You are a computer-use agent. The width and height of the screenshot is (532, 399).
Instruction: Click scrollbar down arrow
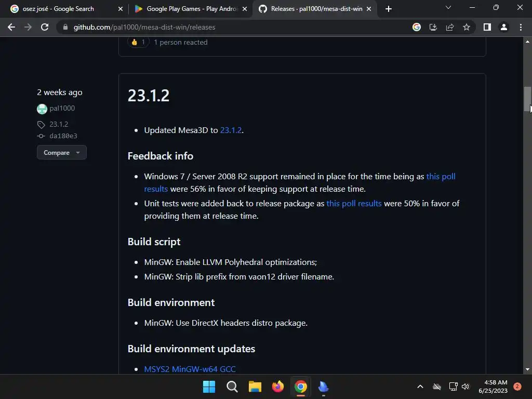[x=527, y=369]
